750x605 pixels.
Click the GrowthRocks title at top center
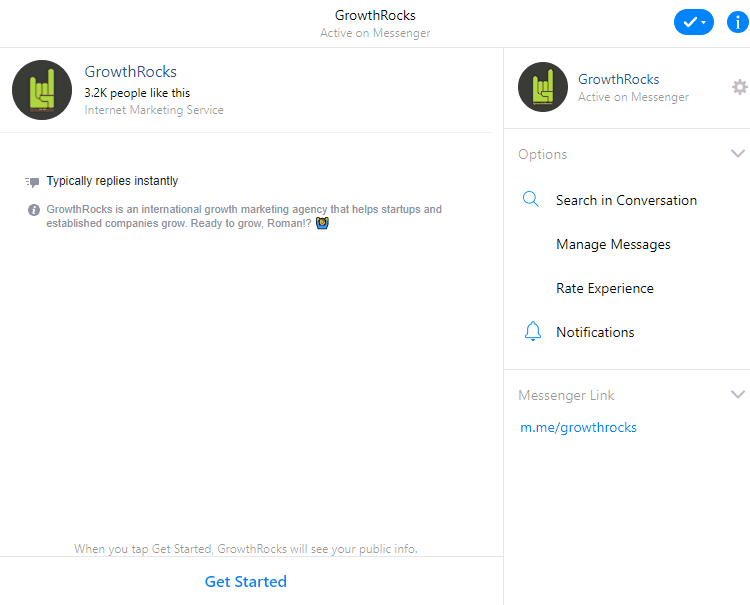coord(375,15)
